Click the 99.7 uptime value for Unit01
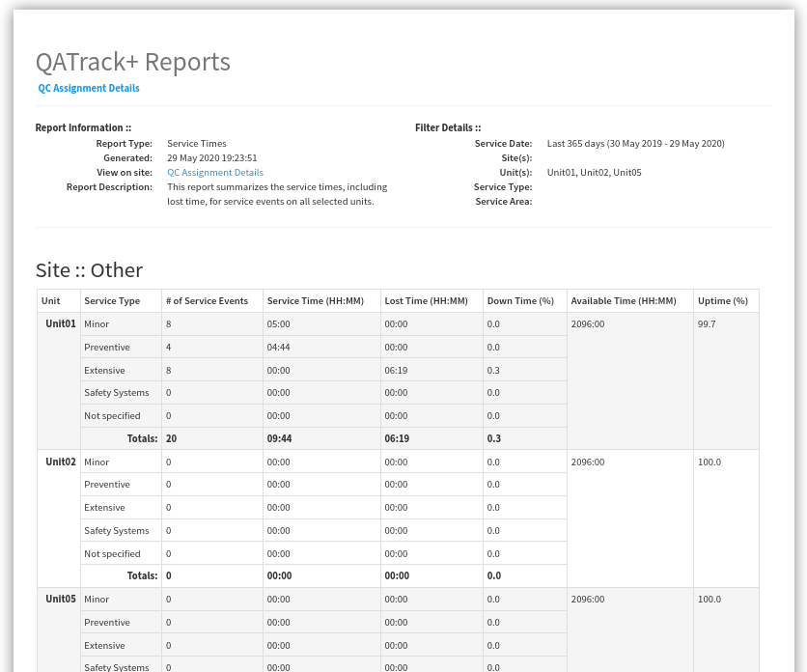The width and height of the screenshot is (807, 672). [707, 324]
